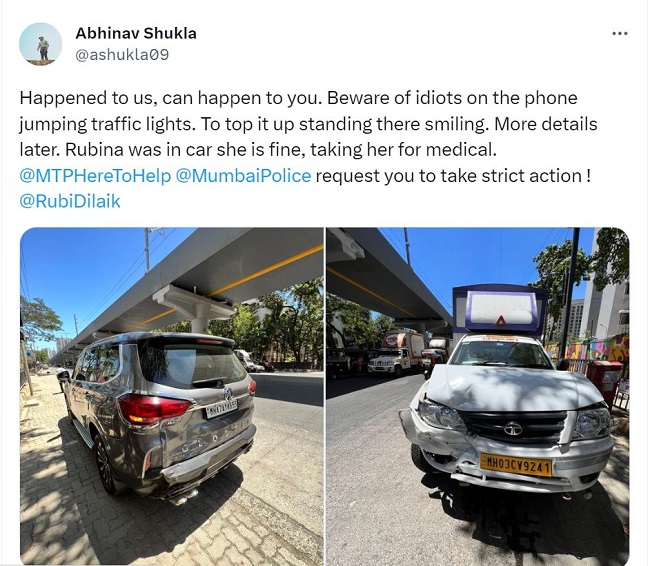Open the @MumbaiPolice mention
650x566 pixels.
243,176
